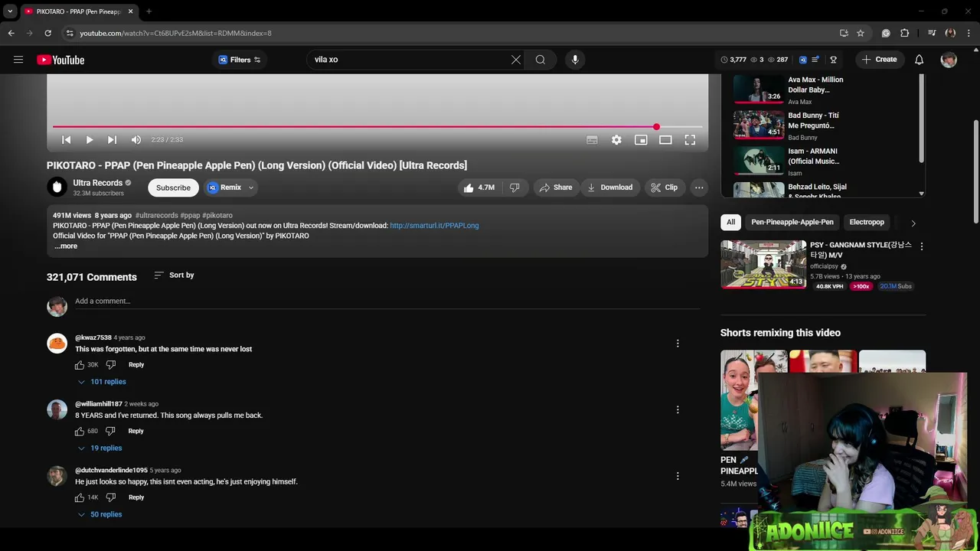The image size is (980, 551).
Task: Share the video
Action: (556, 187)
